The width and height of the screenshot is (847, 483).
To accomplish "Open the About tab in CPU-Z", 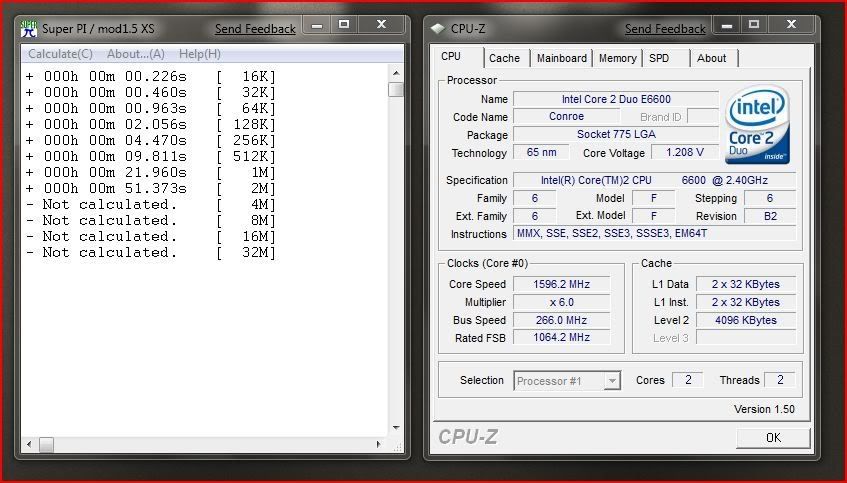I will 711,58.
